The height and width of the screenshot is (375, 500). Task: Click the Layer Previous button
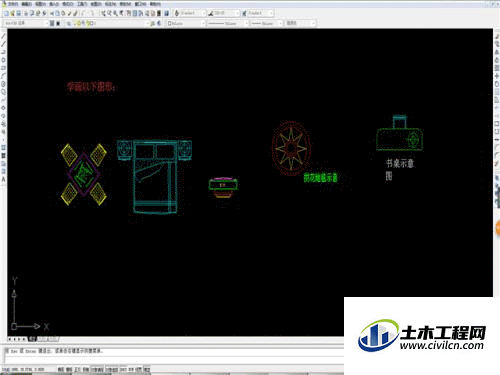(x=159, y=23)
